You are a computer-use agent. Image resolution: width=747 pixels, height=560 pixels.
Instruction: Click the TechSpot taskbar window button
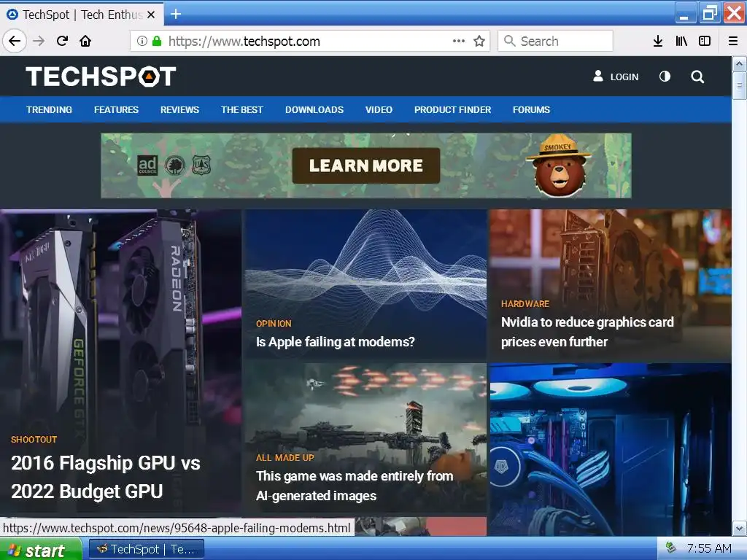pos(147,550)
